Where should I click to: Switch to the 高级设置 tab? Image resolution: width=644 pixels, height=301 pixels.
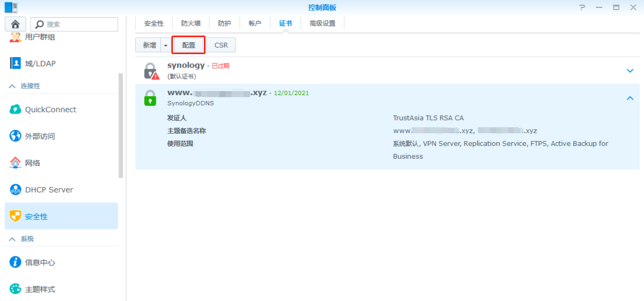[322, 23]
